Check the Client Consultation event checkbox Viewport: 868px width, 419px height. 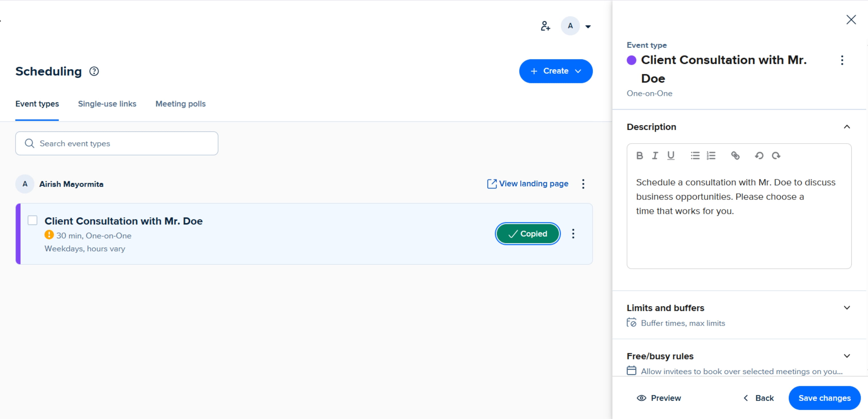click(32, 220)
